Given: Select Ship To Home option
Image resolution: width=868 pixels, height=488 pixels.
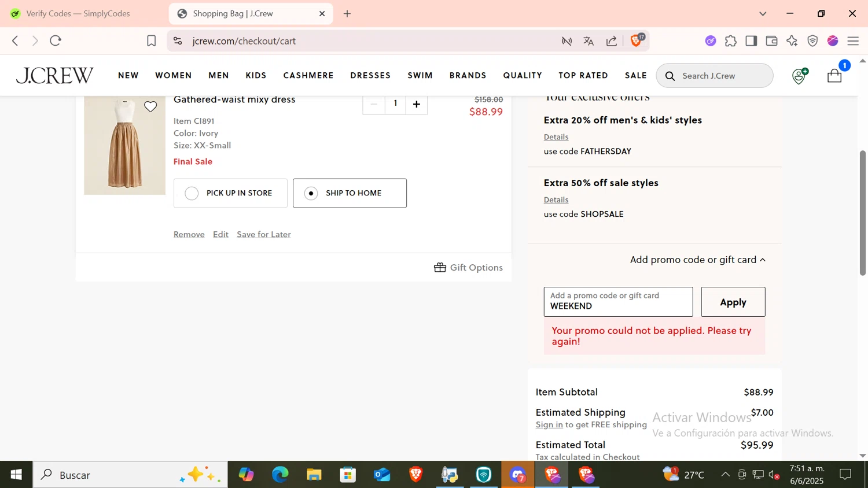Looking at the screenshot, I should 350,193.
